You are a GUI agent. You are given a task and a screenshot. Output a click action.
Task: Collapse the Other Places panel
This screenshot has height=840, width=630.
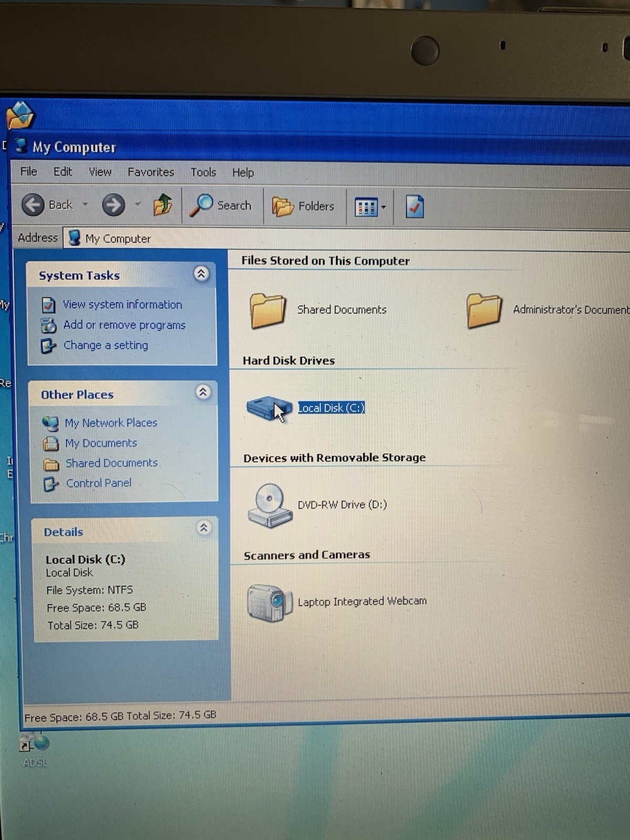point(203,392)
